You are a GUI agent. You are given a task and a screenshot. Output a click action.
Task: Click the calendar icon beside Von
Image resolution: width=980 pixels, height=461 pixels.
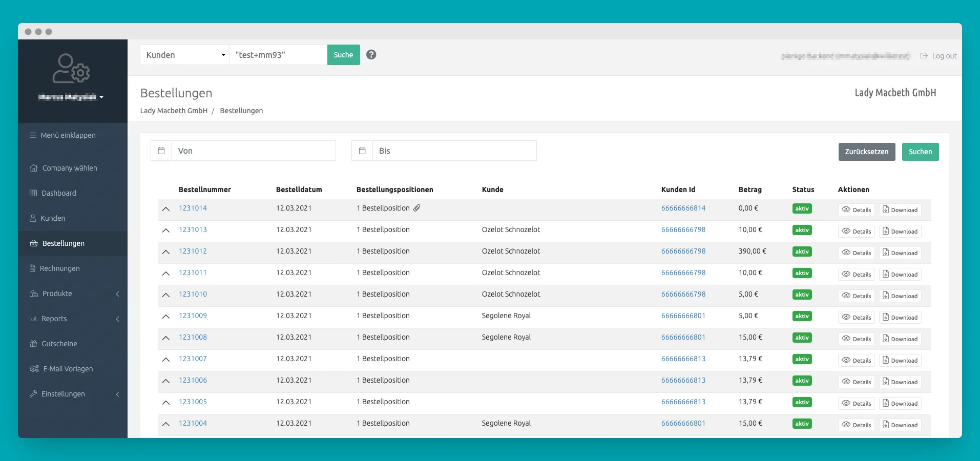161,151
